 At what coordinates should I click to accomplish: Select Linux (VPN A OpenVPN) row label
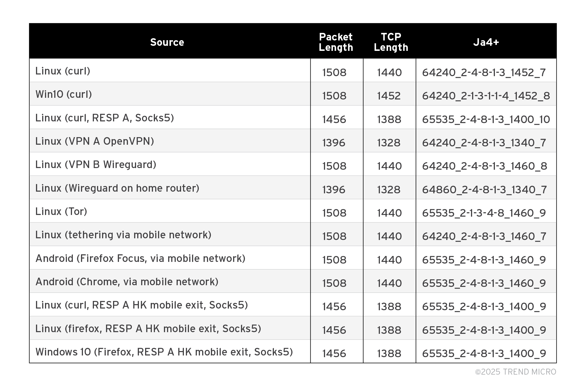[x=94, y=141]
